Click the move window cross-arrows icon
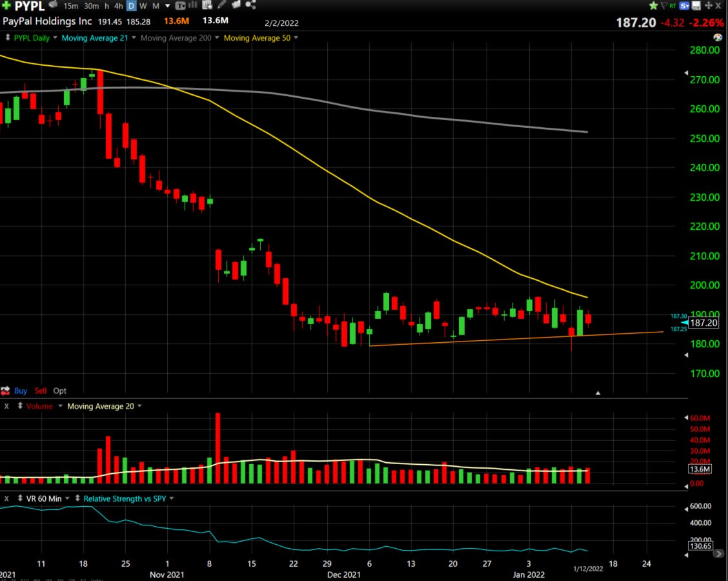This screenshot has height=581, width=728. (x=708, y=6)
